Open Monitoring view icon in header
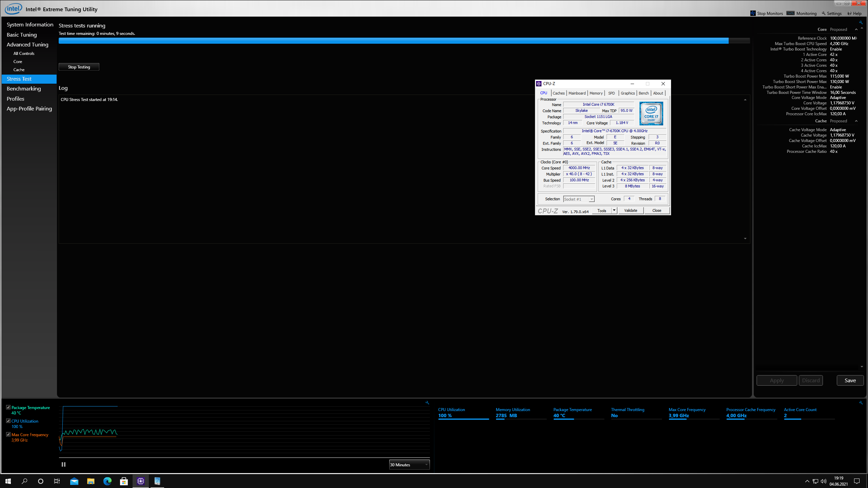 click(x=790, y=13)
